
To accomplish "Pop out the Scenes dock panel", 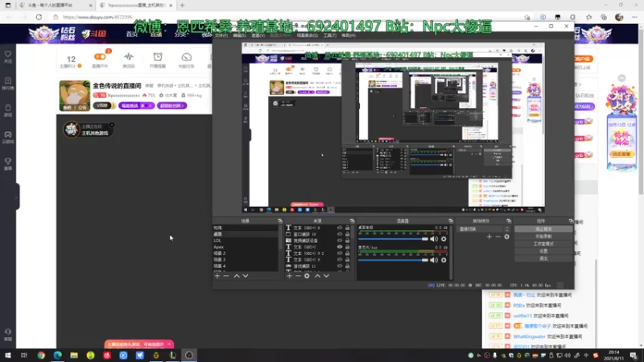I will [279, 220].
